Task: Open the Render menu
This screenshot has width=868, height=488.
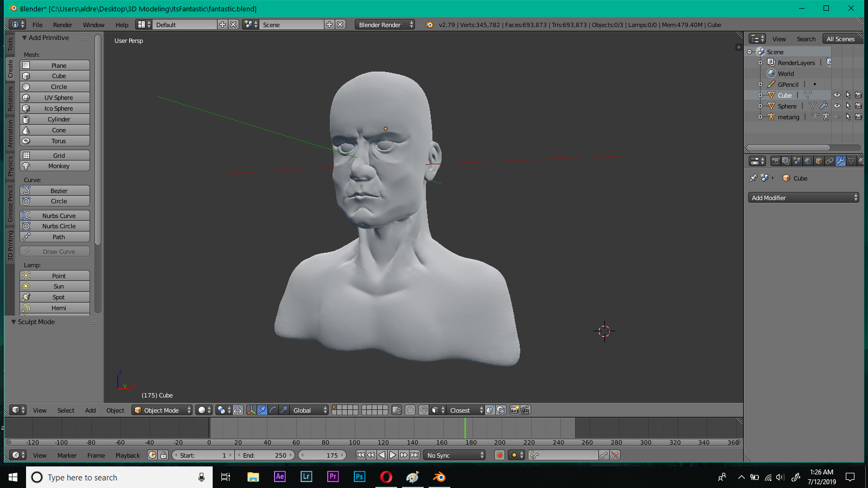Action: coord(62,24)
